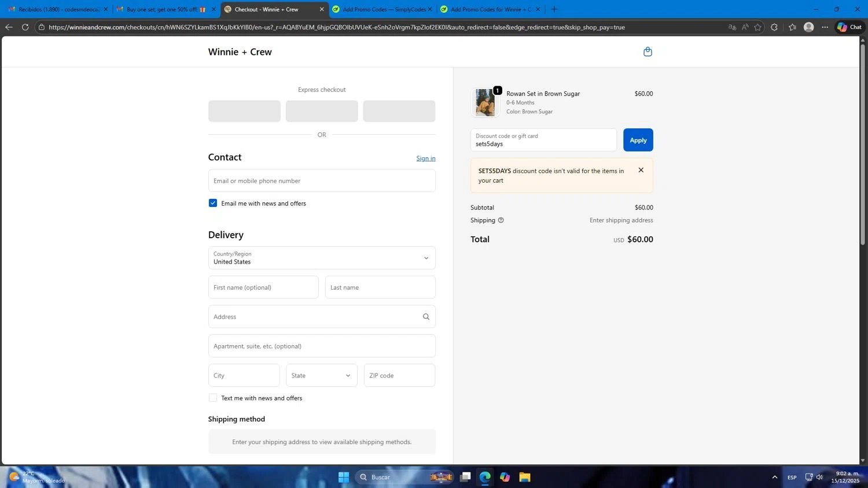Open the Copilot Chat button
Viewport: 868px width, 488px height.
pos(849,27)
